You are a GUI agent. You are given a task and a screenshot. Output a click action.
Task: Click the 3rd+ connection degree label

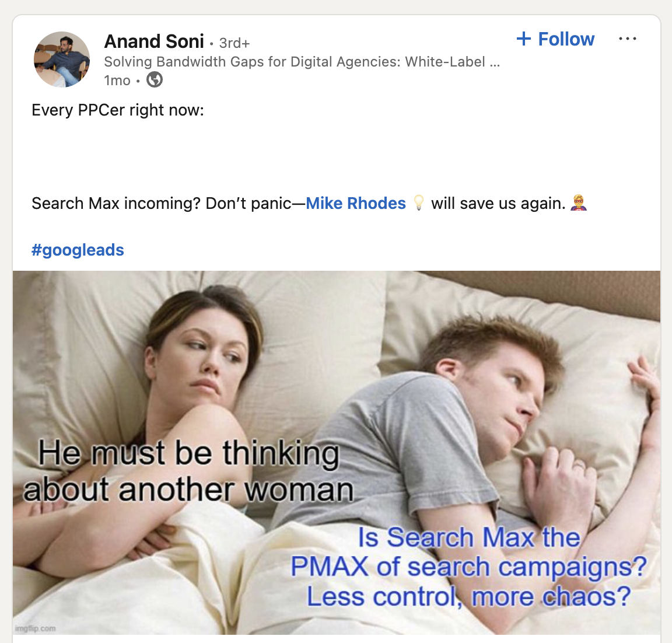[x=234, y=43]
